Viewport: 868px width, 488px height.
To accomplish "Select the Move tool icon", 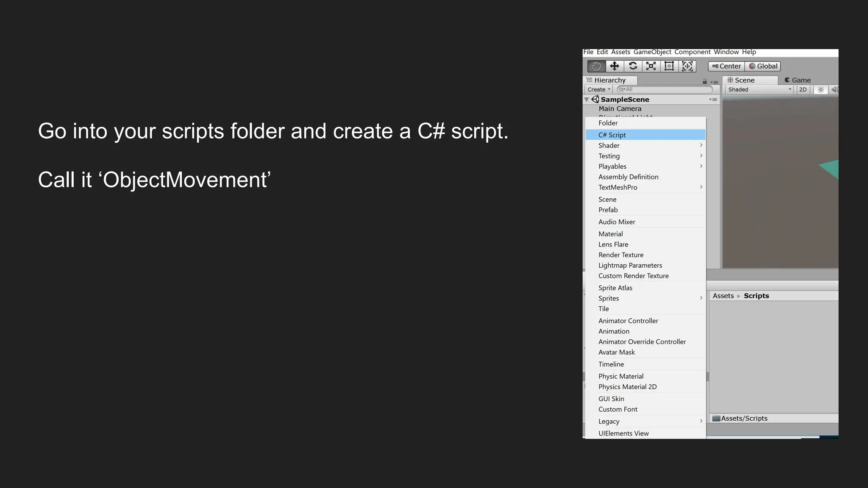I will [615, 66].
